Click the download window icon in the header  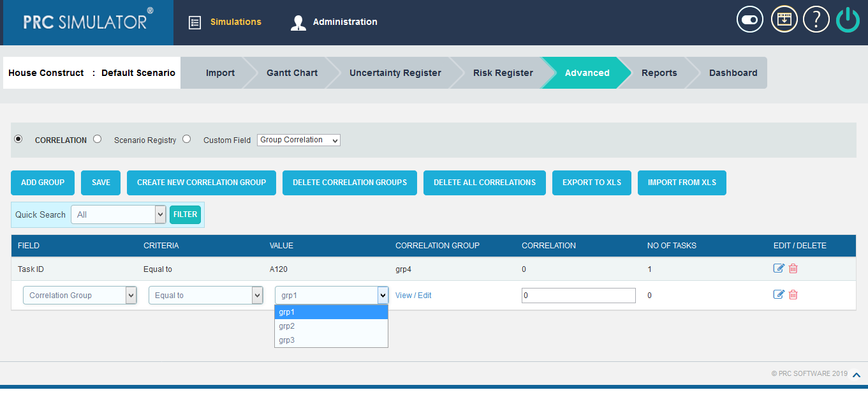tap(784, 19)
